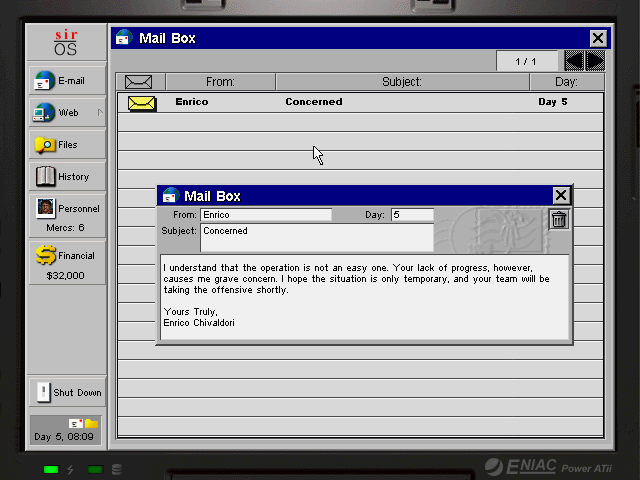Screen dimensions: 640x480
Task: Click the Mail Box icon in main title bar
Action: [124, 38]
